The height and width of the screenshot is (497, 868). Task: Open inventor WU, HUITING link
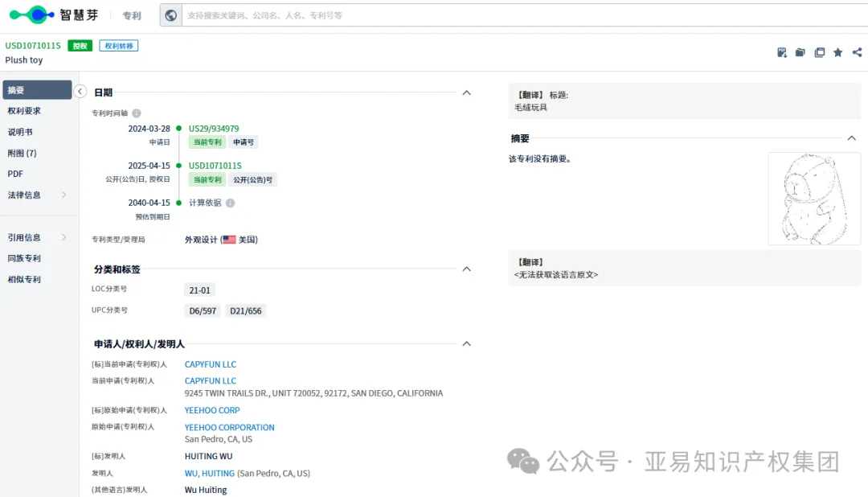pyautogui.click(x=210, y=474)
